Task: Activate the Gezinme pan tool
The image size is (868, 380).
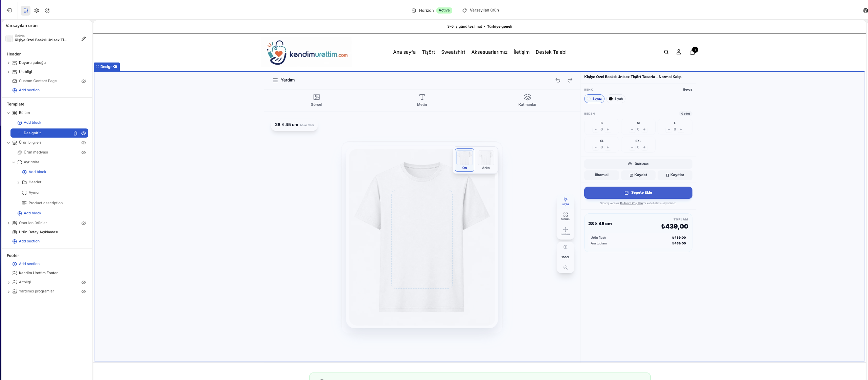Action: [x=565, y=231]
